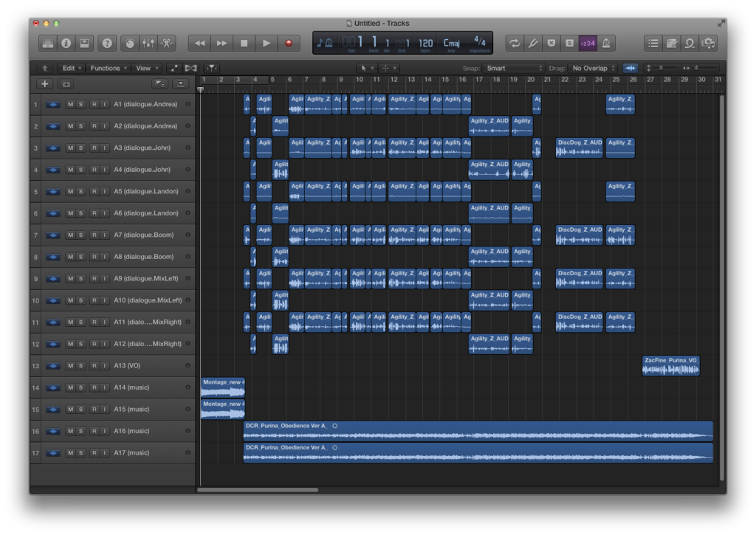Adjust the vertical zoom slider

coord(661,68)
